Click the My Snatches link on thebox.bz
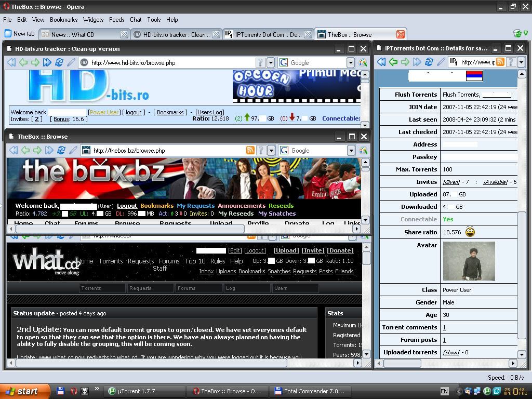 tap(277, 214)
